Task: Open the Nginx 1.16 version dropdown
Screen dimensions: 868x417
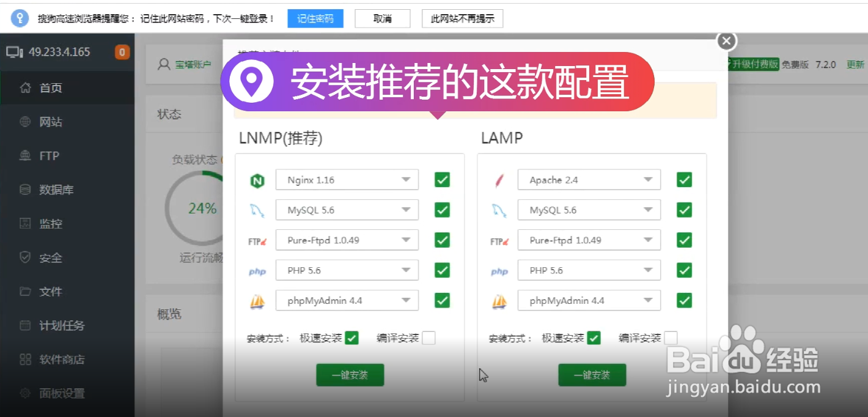Action: [347, 180]
